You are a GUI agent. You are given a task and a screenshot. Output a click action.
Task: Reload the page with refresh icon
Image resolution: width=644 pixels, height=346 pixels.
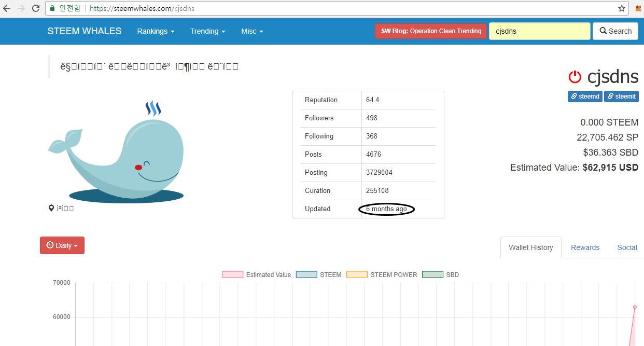coord(36,8)
